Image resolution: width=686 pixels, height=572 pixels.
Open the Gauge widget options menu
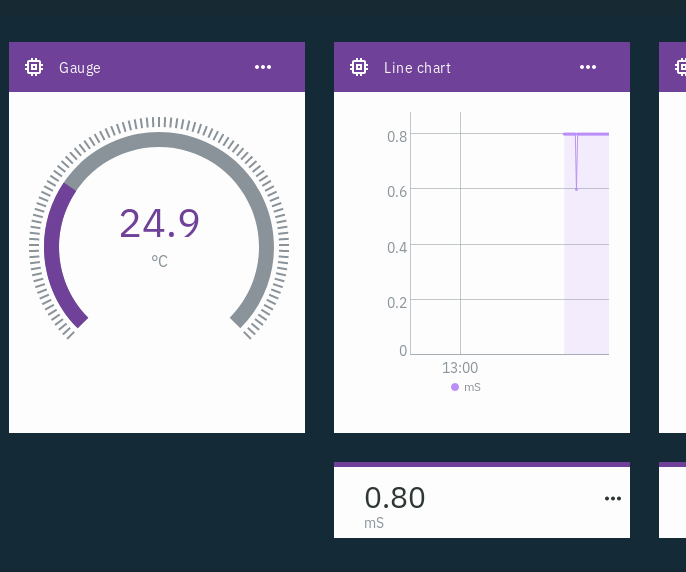pos(263,67)
